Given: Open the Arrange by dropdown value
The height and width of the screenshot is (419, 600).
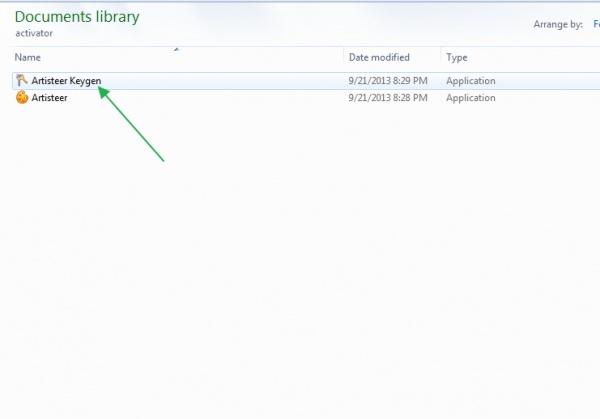Looking at the screenshot, I should 597,24.
